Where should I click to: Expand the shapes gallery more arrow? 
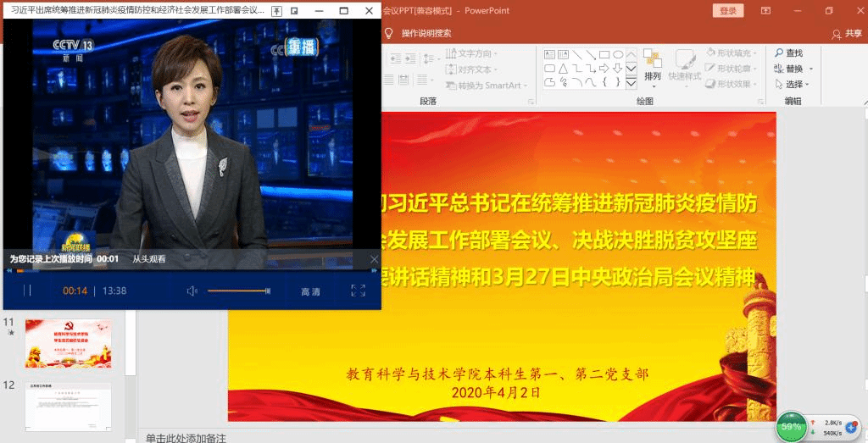pos(631,83)
